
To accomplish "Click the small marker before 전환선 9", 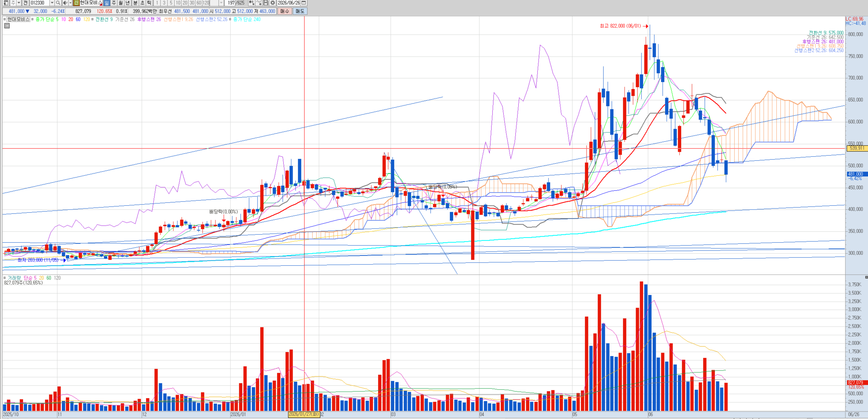I will point(92,19).
